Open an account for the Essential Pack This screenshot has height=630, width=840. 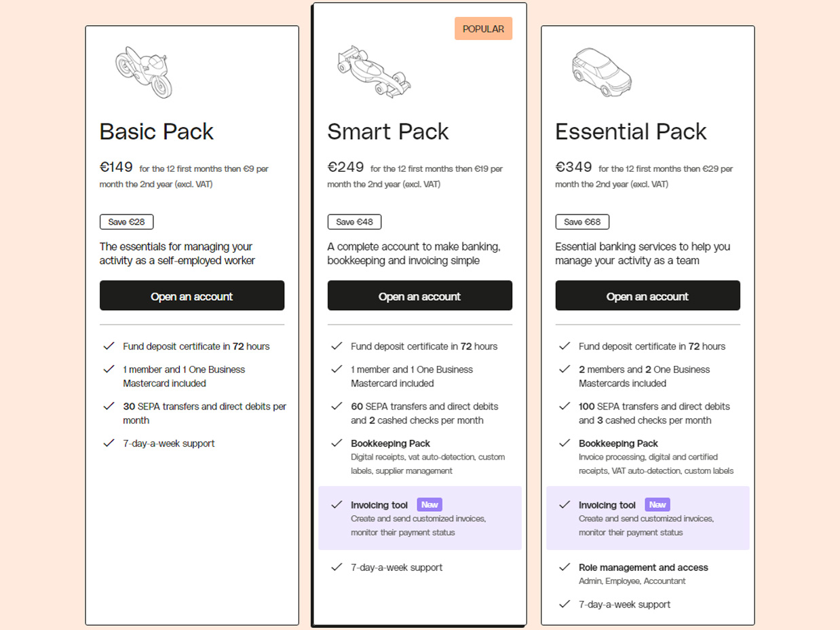(647, 296)
